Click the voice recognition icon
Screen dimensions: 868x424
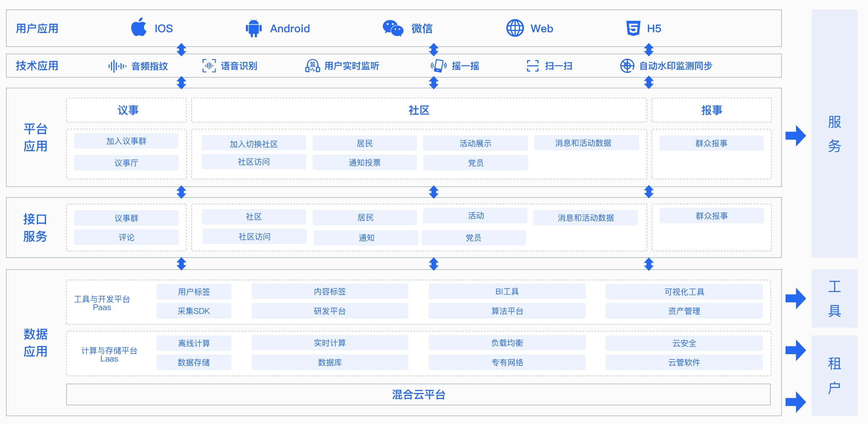click(209, 66)
